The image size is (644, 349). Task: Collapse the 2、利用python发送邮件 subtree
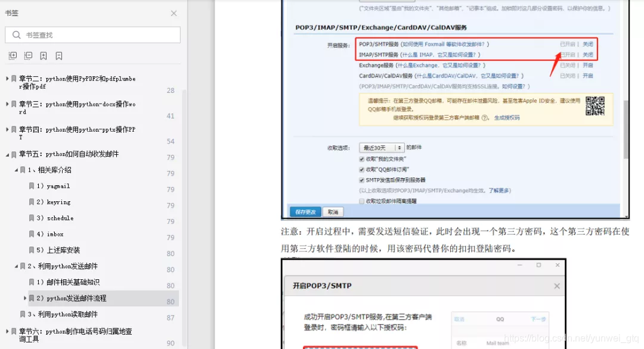tap(17, 266)
